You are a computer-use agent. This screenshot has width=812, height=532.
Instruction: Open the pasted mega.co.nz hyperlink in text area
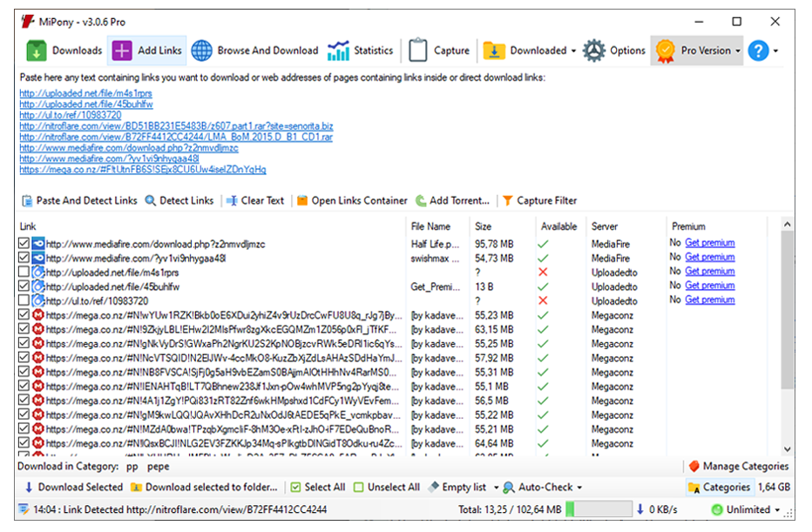[x=143, y=169]
